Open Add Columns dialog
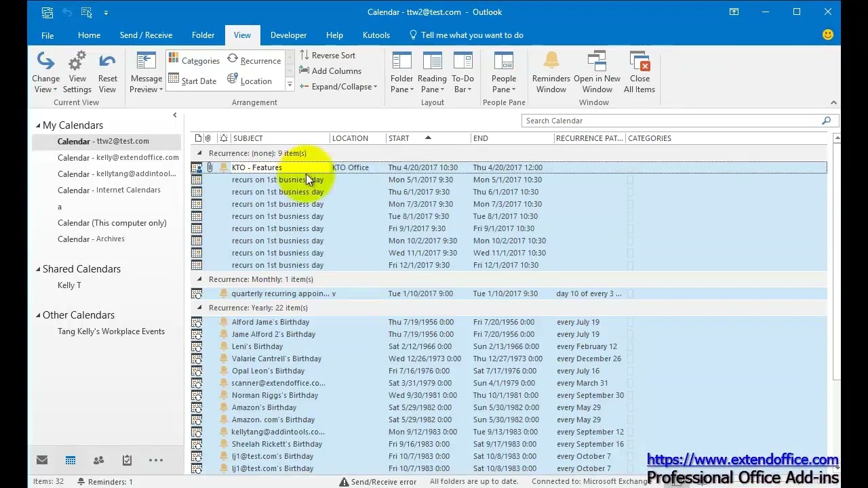 point(330,71)
